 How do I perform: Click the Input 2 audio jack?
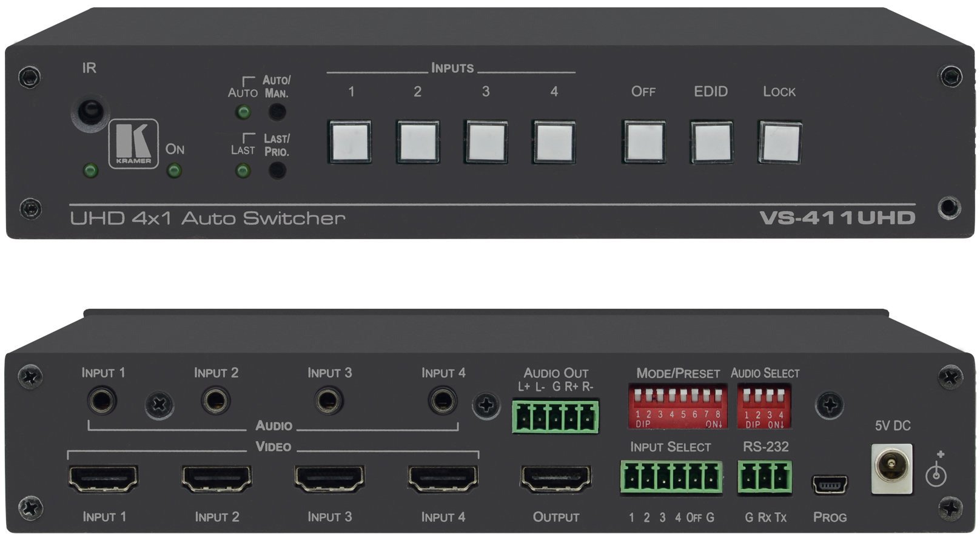tap(215, 401)
